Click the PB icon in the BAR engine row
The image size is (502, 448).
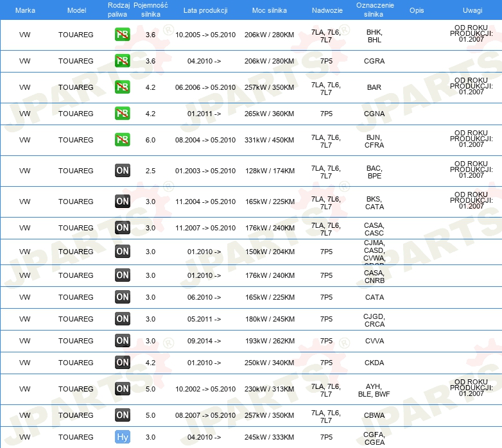click(123, 87)
